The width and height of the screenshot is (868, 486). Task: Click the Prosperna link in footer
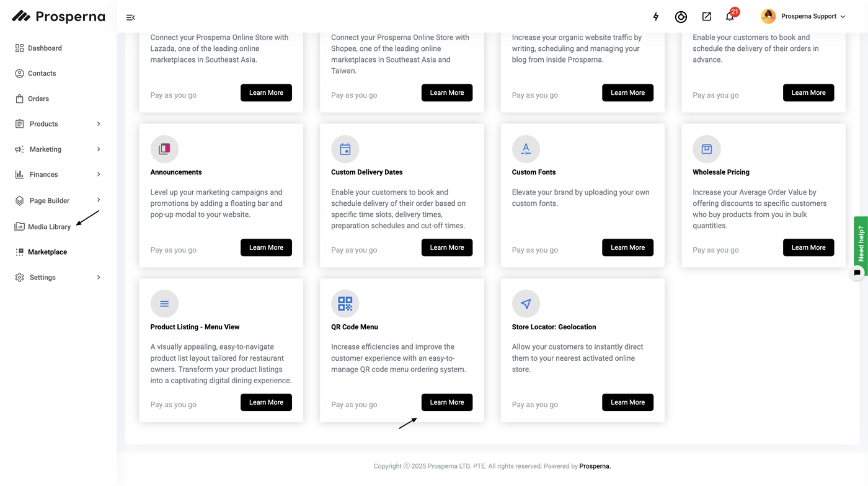(x=595, y=466)
